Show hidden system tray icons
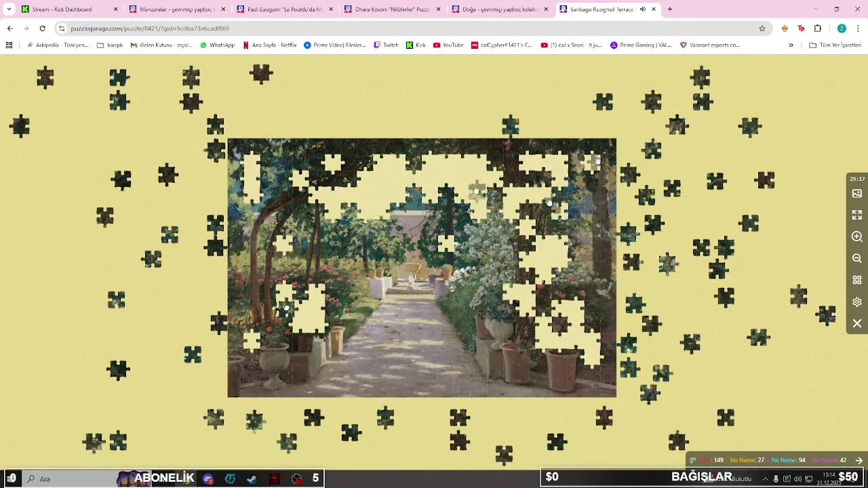Image resolution: width=868 pixels, height=488 pixels. pos(765,479)
